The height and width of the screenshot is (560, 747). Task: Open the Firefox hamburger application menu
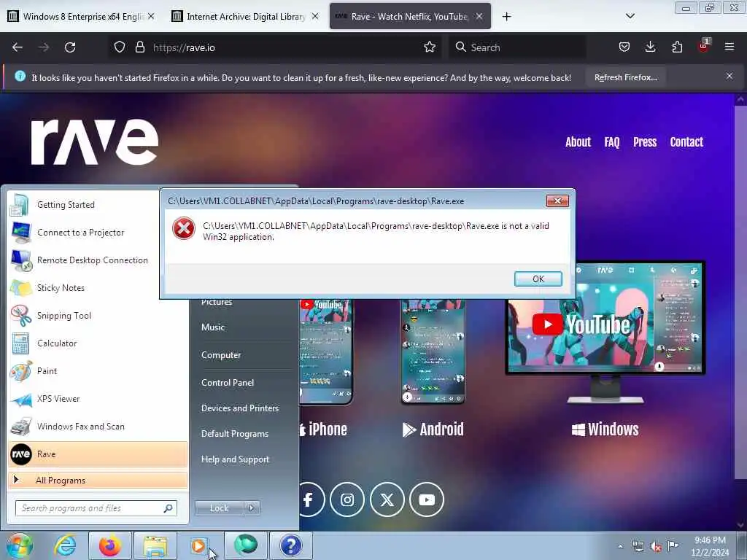pos(729,47)
